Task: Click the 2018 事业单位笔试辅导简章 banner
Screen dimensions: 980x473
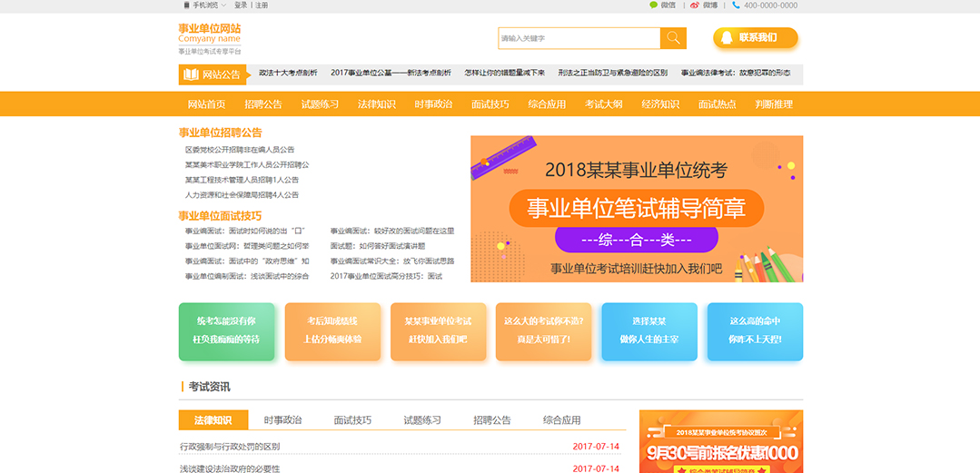Action: click(636, 209)
